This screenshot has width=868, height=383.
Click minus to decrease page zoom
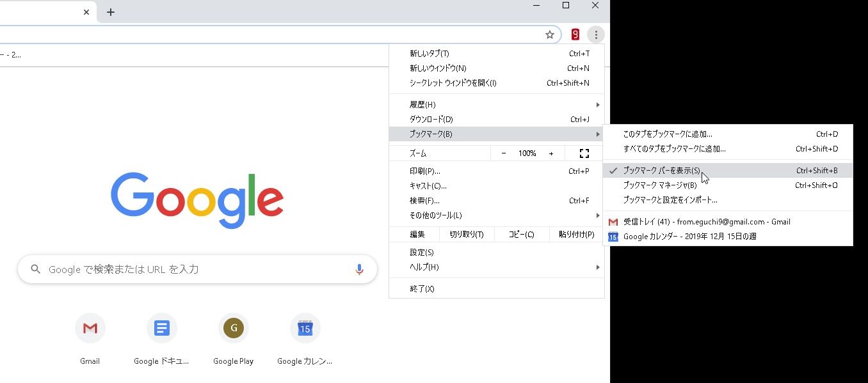click(503, 153)
